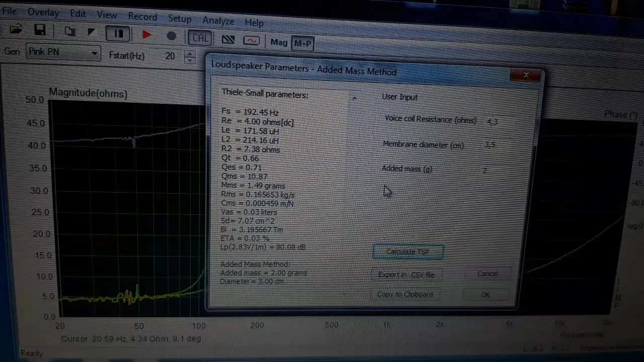Open the Edit menu

(78, 14)
